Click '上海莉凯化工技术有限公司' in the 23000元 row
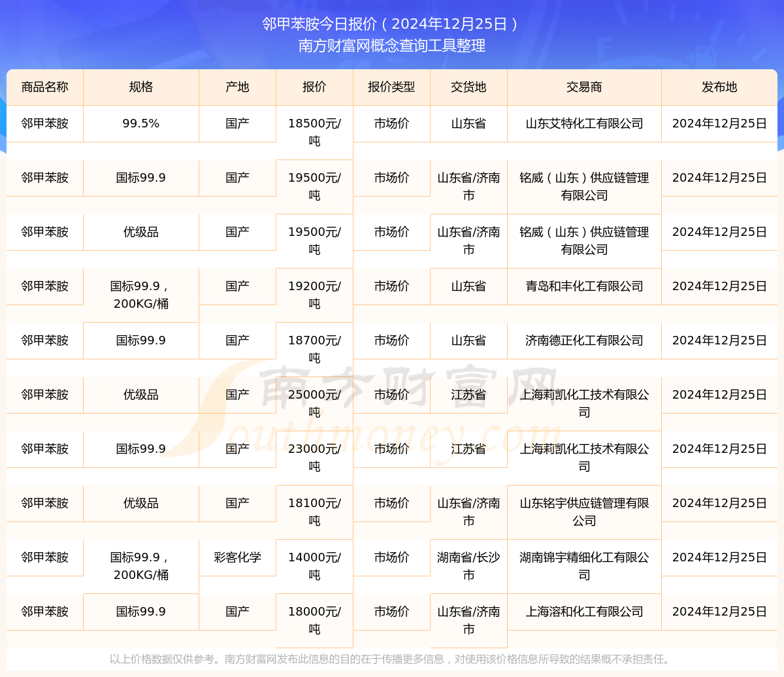 point(584,458)
